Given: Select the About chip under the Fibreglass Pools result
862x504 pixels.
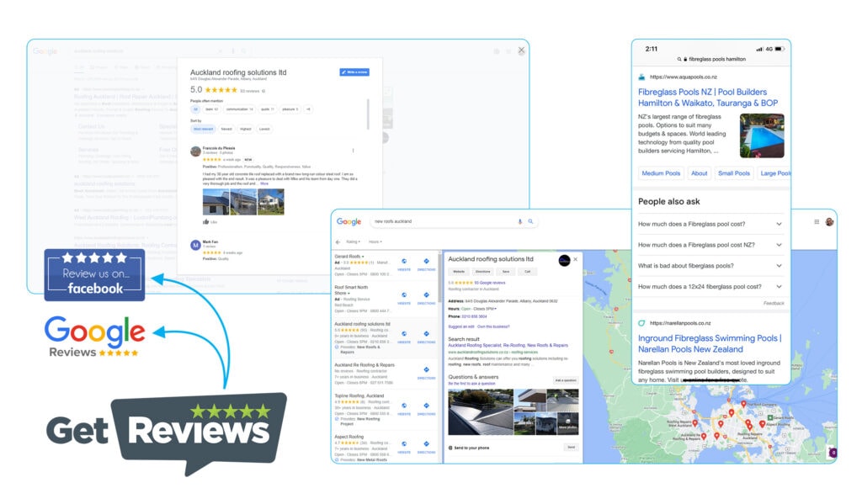Looking at the screenshot, I should pos(700,174).
